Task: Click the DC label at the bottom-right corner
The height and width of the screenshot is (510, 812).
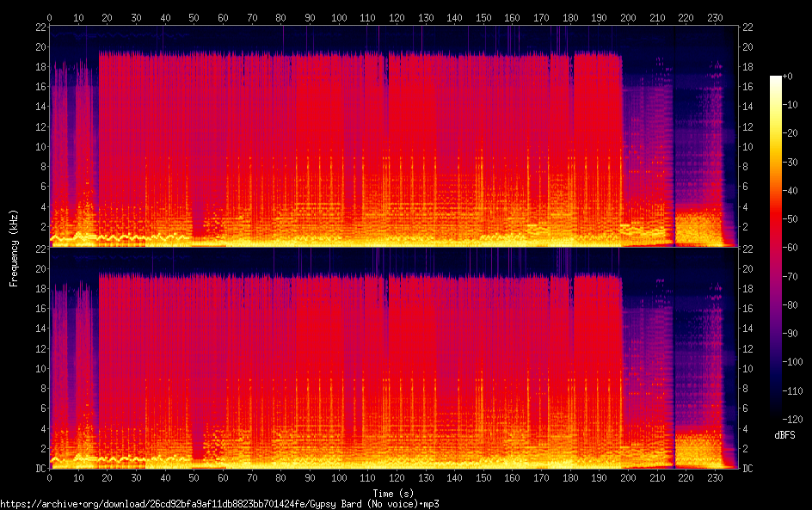Action: click(748, 469)
